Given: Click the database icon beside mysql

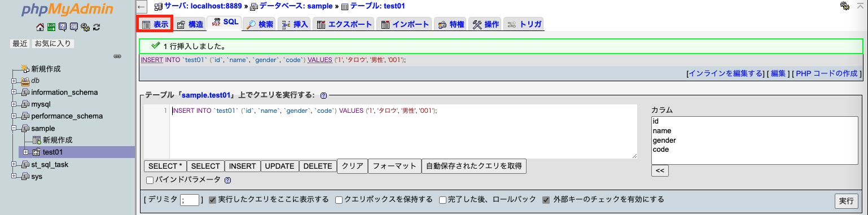Looking at the screenshot, I should pos(25,104).
